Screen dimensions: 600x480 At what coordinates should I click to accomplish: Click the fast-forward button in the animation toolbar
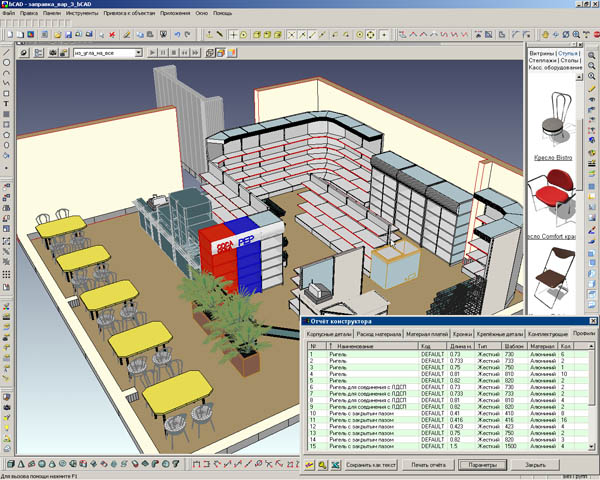pos(195,53)
